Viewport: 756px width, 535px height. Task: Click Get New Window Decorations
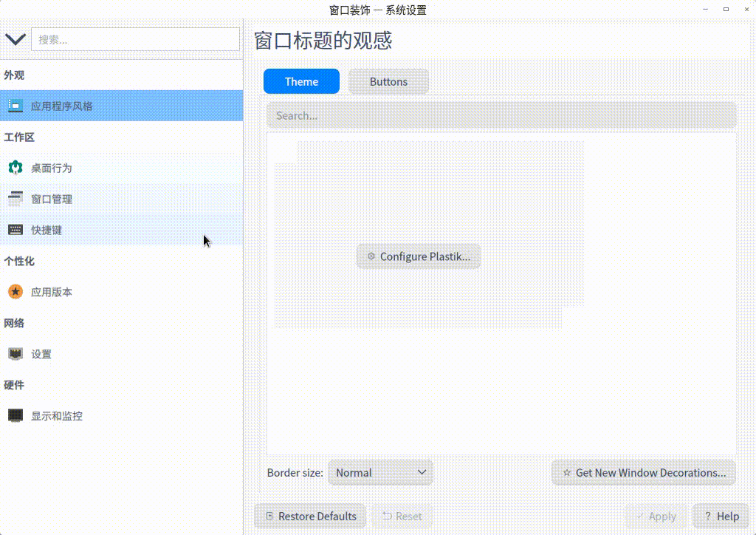[x=643, y=472]
